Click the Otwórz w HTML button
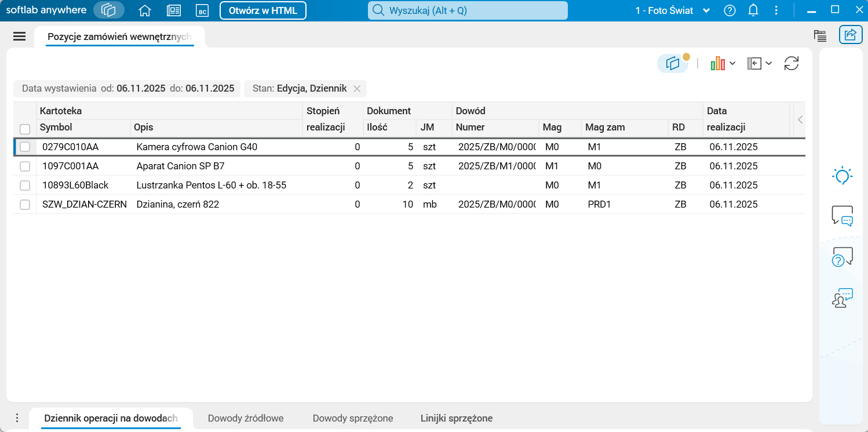 [x=263, y=10]
